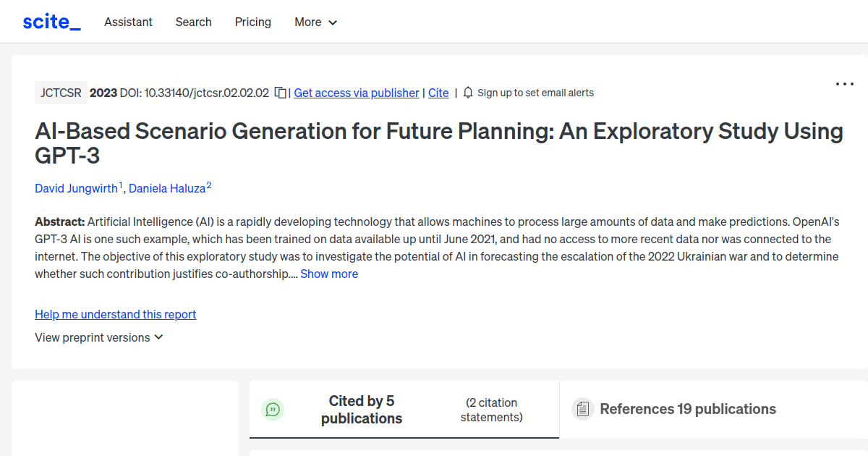Open the References 19 publications tab

[687, 409]
